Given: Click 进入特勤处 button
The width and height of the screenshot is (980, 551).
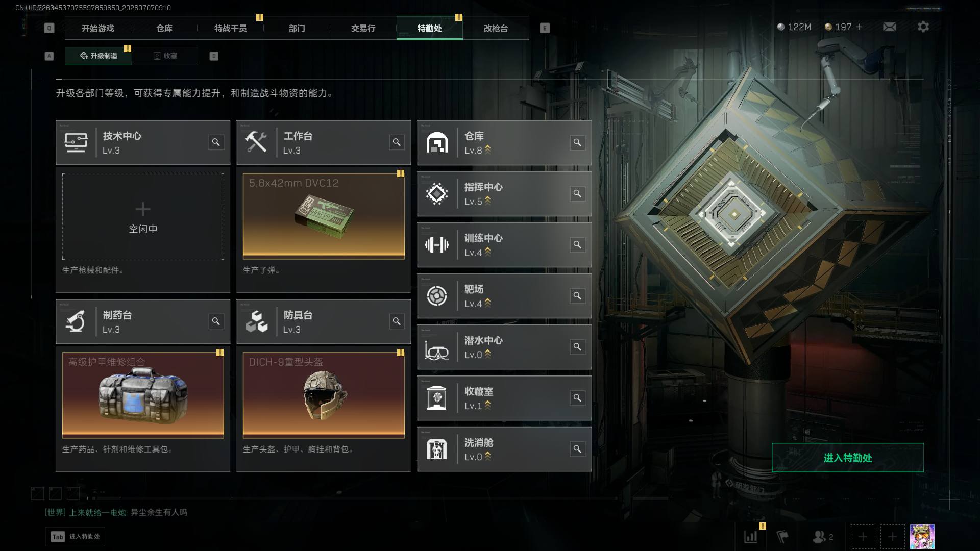Looking at the screenshot, I should coord(847,458).
